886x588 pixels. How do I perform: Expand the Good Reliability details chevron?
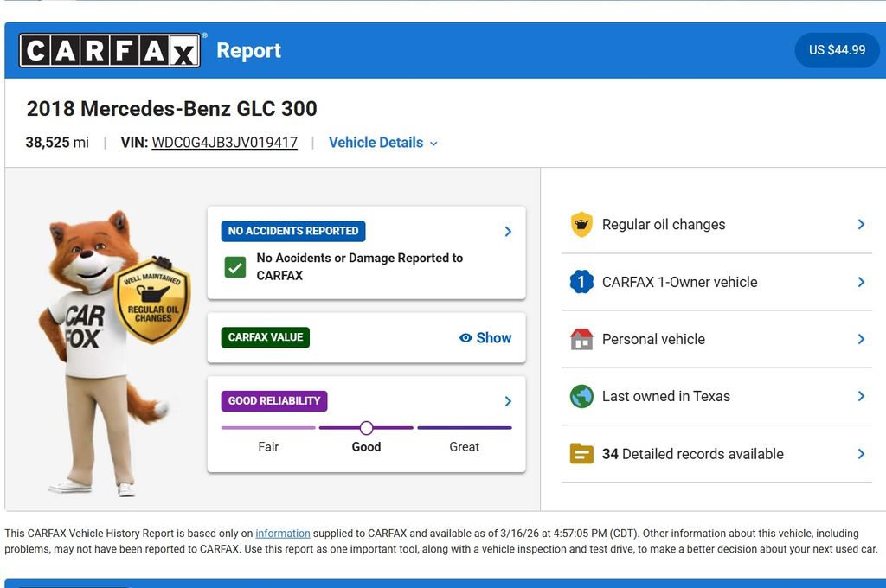(508, 400)
